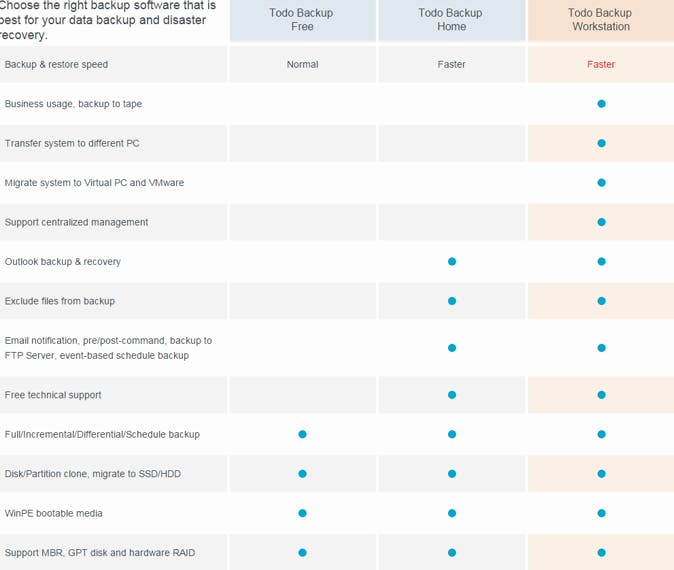Click the Normal speed cell under Free
Image resolution: width=674 pixels, height=570 pixels.
(x=302, y=65)
